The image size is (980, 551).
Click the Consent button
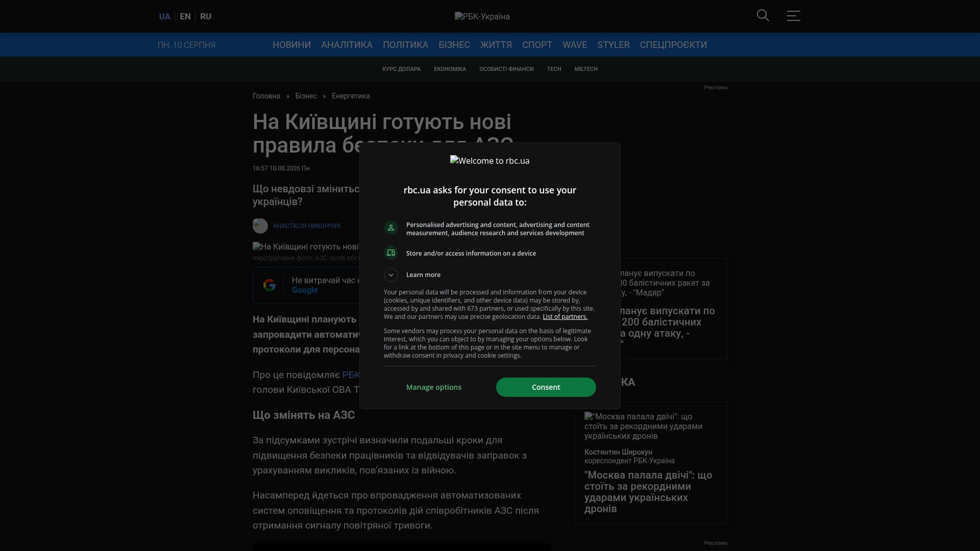point(546,387)
